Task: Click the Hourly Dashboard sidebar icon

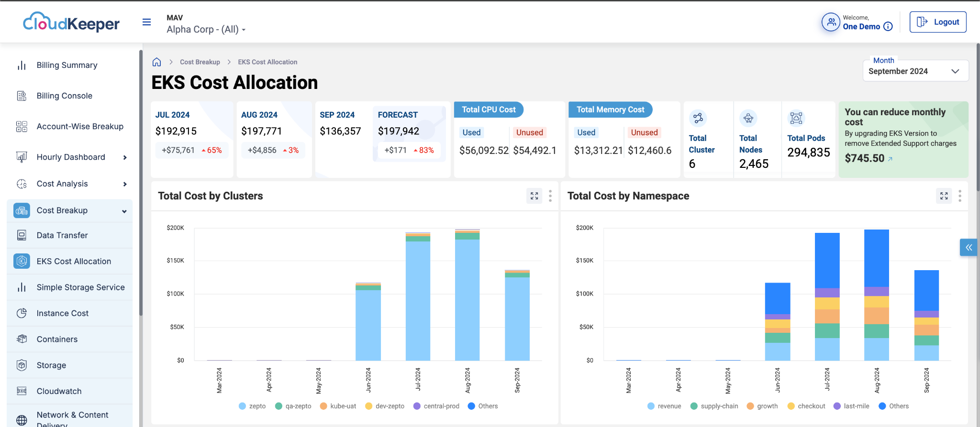Action: [22, 157]
